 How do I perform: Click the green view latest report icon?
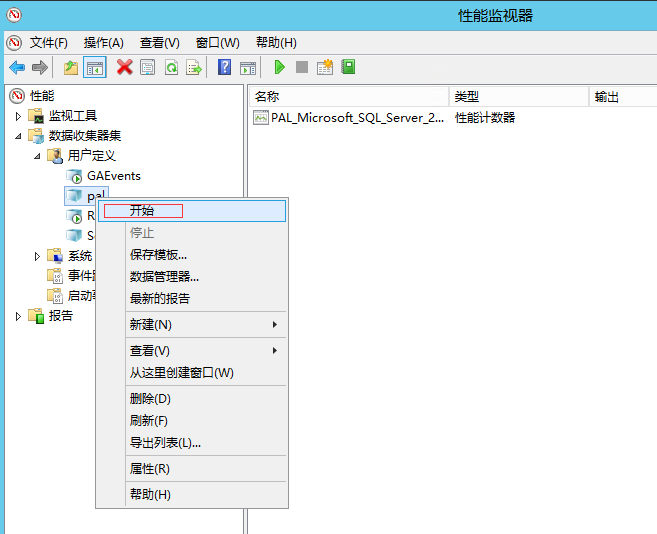point(348,67)
